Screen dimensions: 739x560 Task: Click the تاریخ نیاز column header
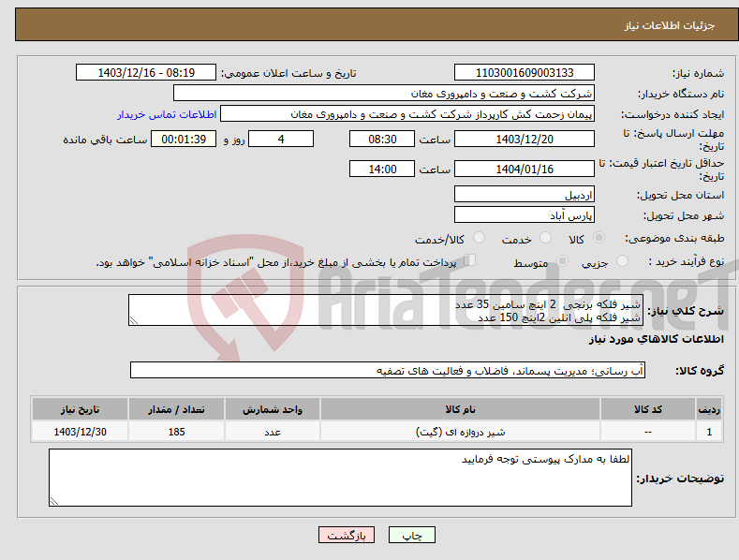tap(80, 409)
